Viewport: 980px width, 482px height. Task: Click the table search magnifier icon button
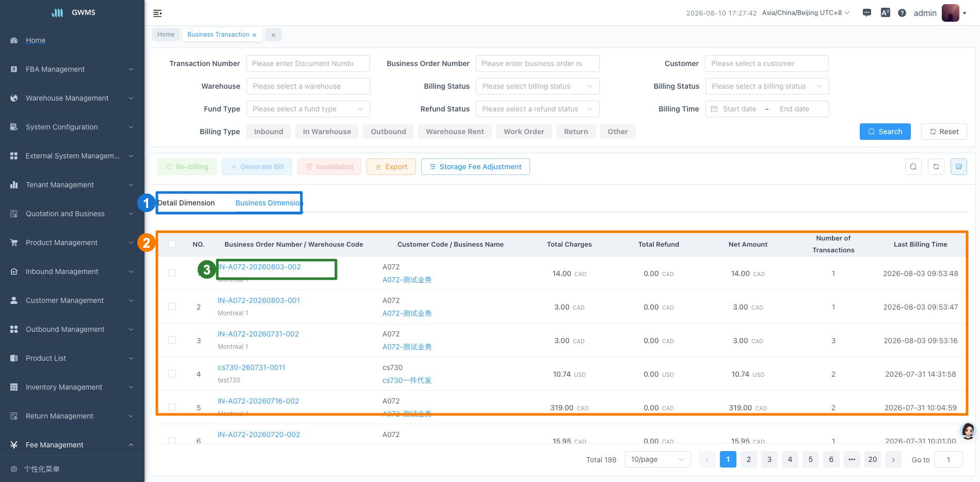coord(913,167)
